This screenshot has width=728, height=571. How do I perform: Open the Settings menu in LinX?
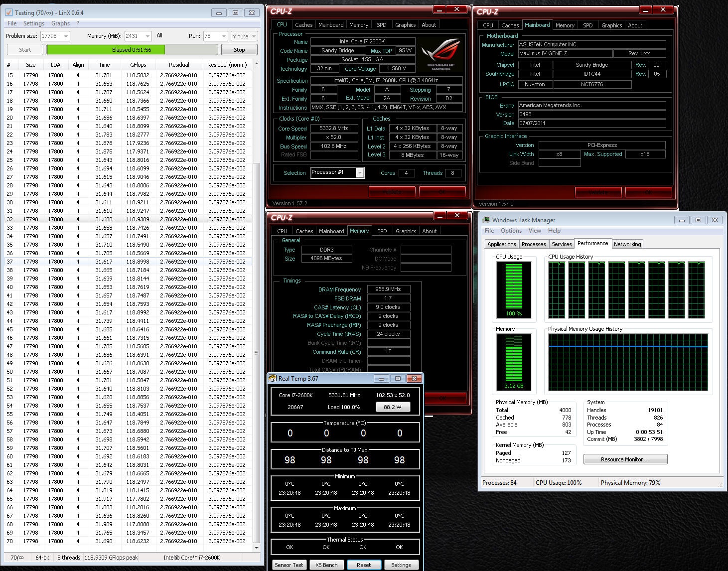pyautogui.click(x=34, y=23)
